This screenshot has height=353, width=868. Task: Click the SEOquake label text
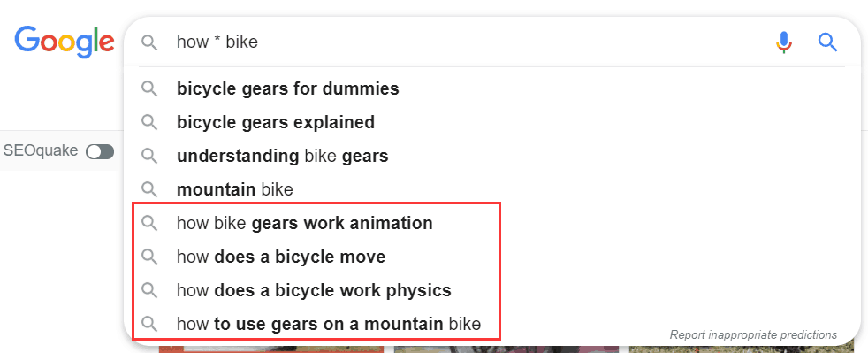41,150
